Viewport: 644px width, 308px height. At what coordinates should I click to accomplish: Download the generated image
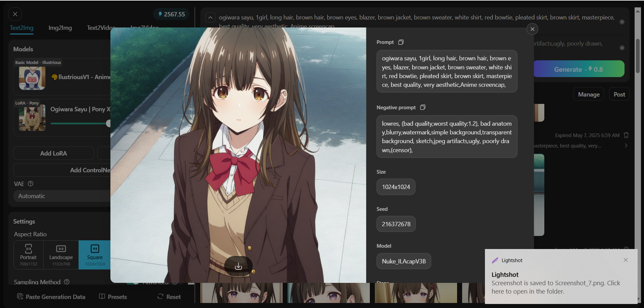click(x=238, y=266)
